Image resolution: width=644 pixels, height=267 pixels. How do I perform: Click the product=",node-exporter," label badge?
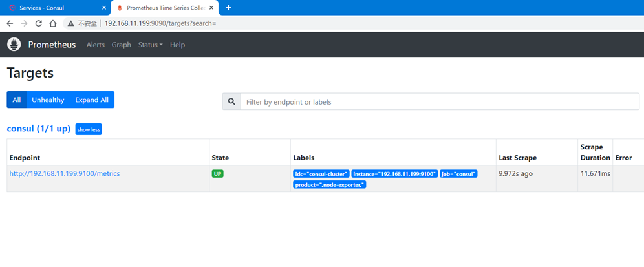click(329, 185)
